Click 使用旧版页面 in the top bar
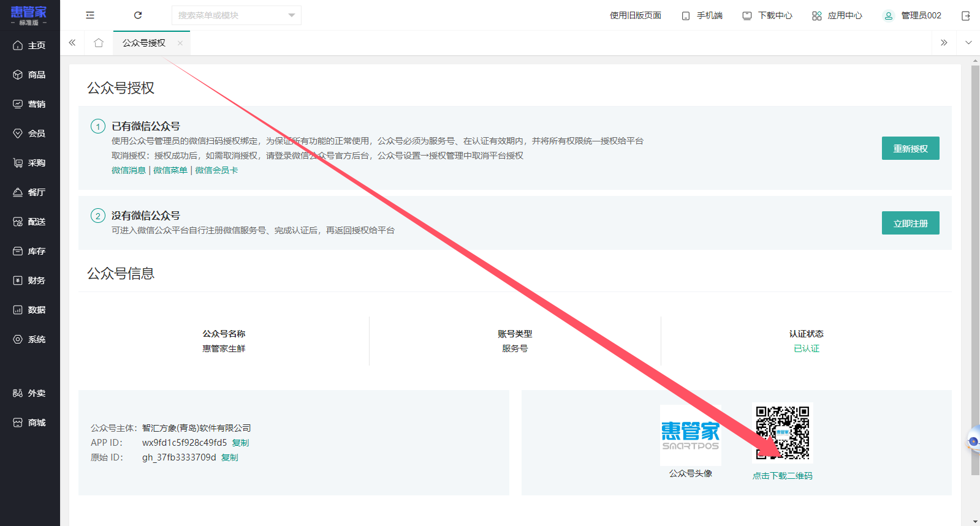The width and height of the screenshot is (980, 526). pos(636,15)
